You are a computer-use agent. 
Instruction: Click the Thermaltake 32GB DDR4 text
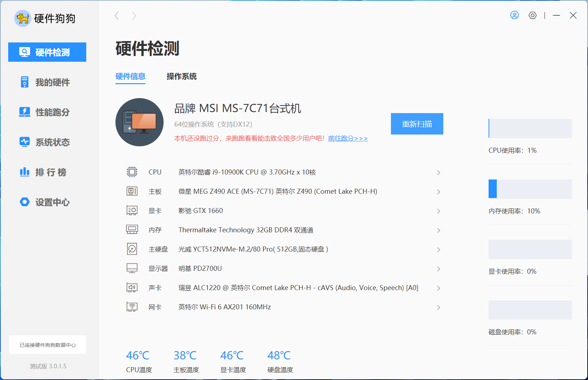(x=246, y=230)
